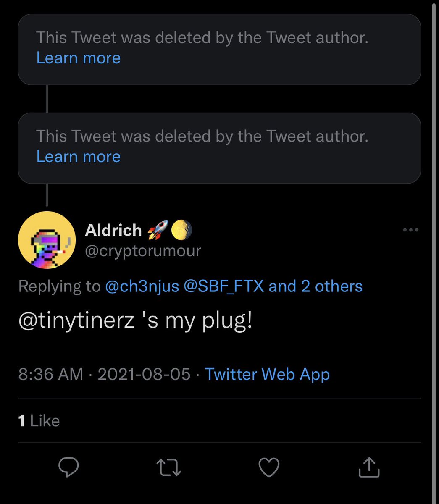View who liked via '1 Like'
This screenshot has width=439, height=504.
tap(39, 421)
